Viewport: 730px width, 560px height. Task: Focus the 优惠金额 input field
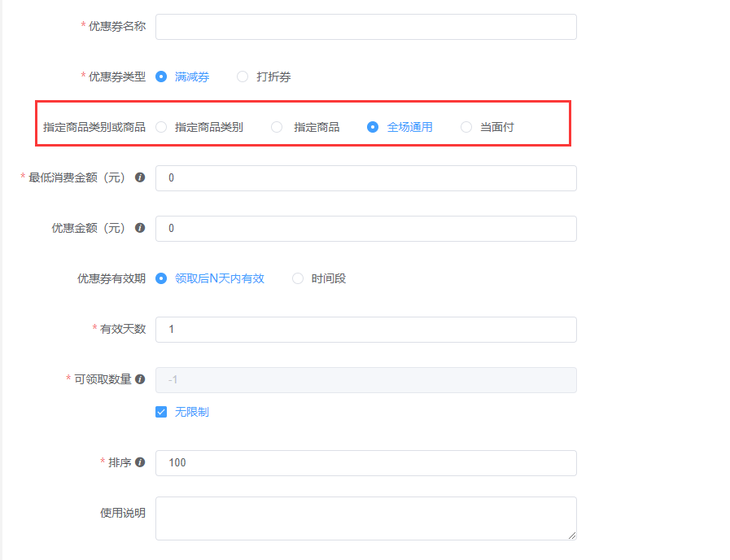366,229
